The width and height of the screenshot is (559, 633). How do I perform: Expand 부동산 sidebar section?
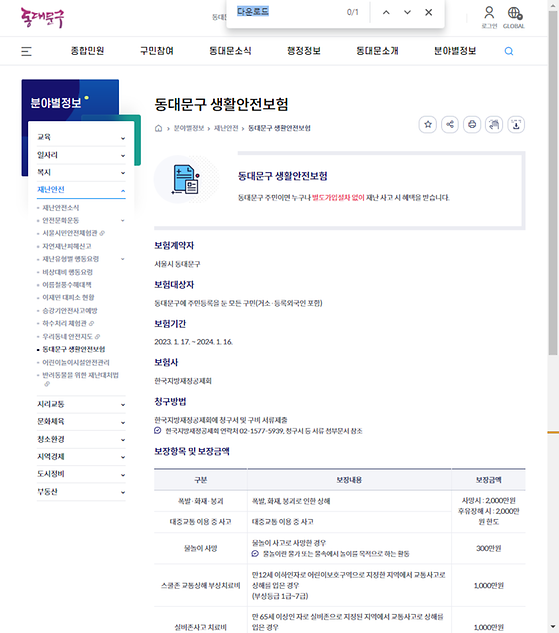tap(81, 492)
